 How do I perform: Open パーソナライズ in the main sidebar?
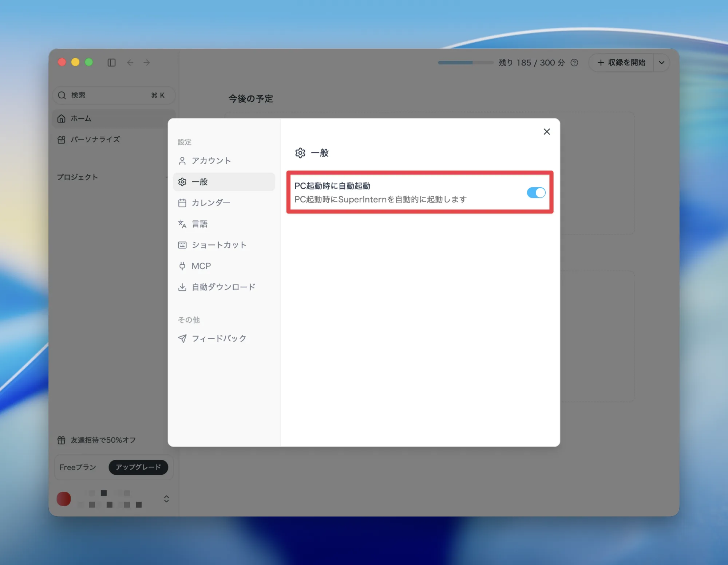pos(114,140)
